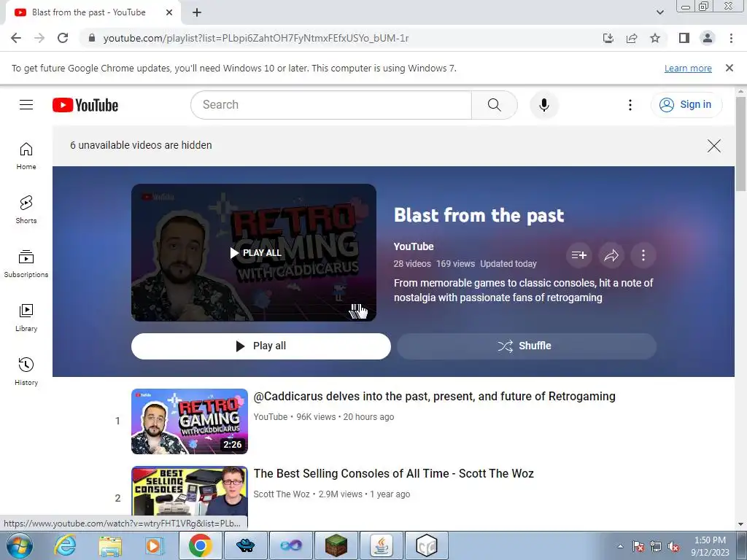This screenshot has height=560, width=747.
Task: Open Chrome profile avatar
Action: pos(708,38)
